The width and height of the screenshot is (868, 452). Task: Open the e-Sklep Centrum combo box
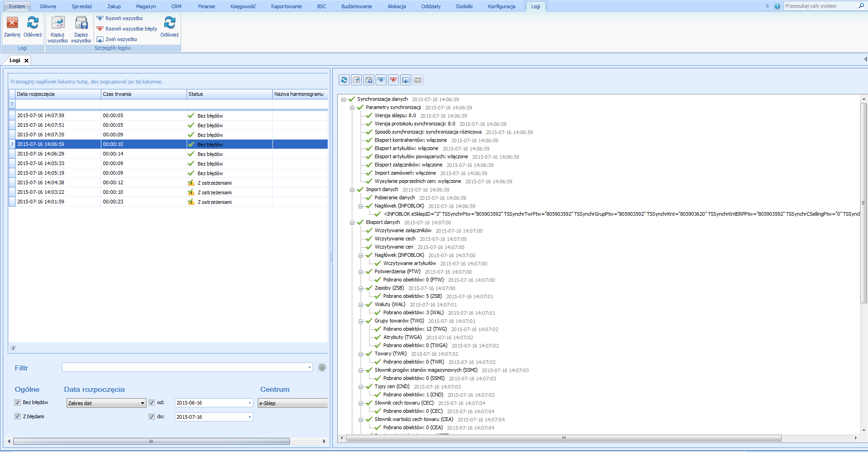(293, 403)
